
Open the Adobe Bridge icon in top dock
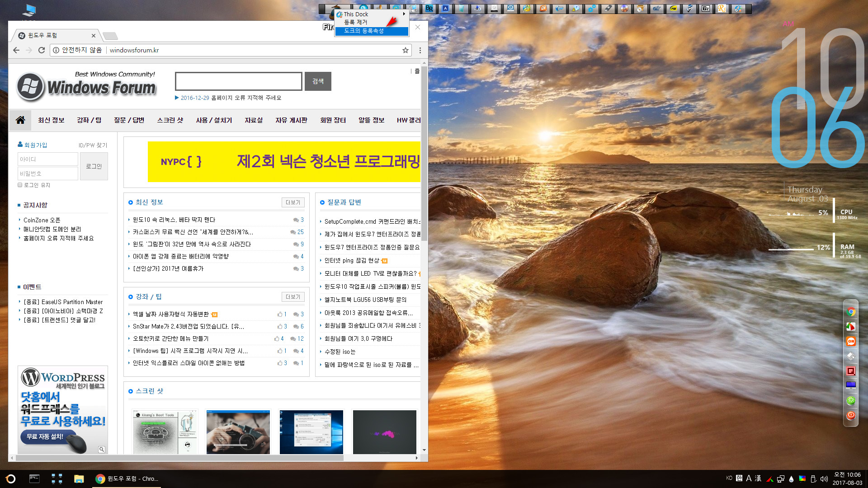(x=429, y=9)
